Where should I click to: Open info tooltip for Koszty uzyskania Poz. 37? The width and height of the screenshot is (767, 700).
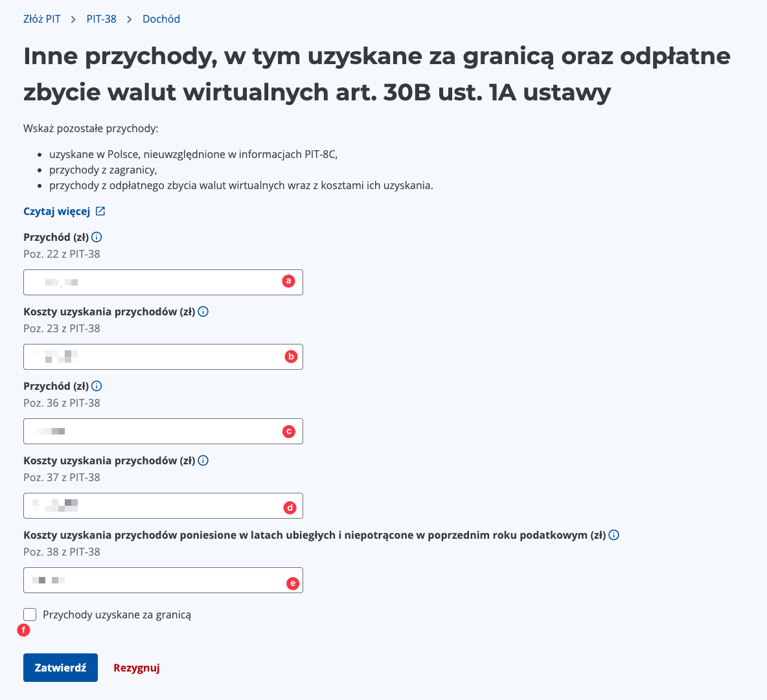click(x=203, y=460)
